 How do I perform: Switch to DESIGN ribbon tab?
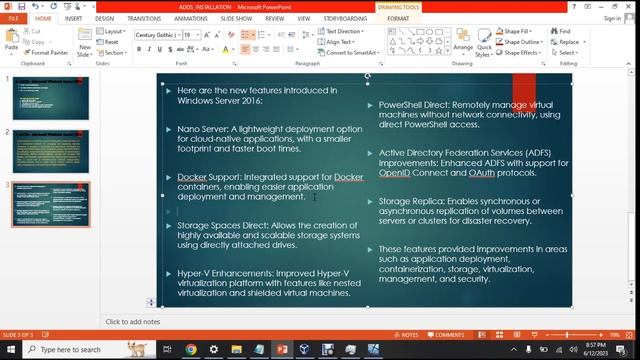pos(104,19)
